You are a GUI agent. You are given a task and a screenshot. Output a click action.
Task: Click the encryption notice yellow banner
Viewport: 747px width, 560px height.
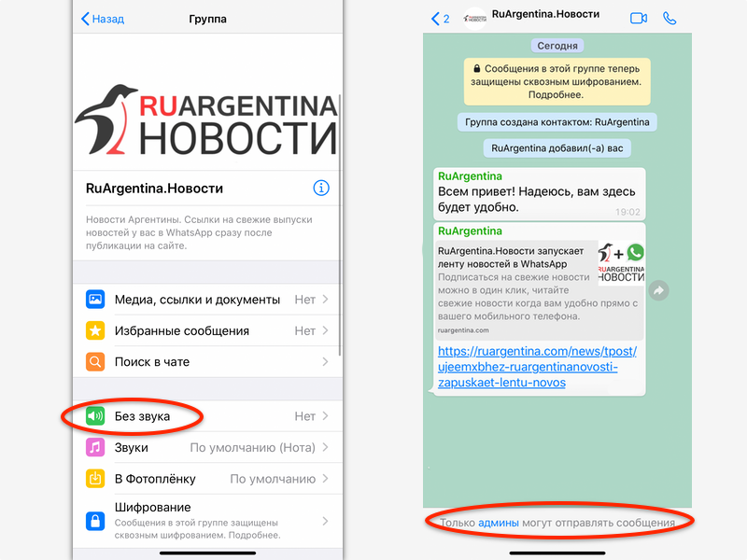point(557,81)
